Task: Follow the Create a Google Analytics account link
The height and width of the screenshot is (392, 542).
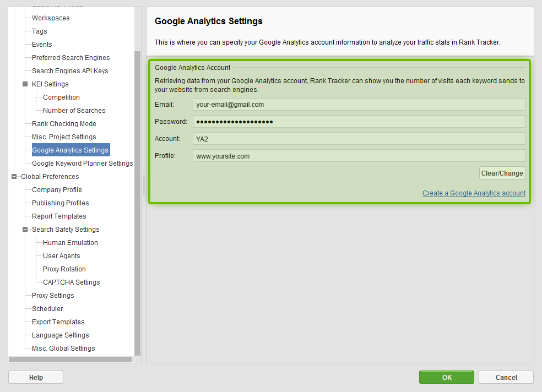Action: [474, 193]
